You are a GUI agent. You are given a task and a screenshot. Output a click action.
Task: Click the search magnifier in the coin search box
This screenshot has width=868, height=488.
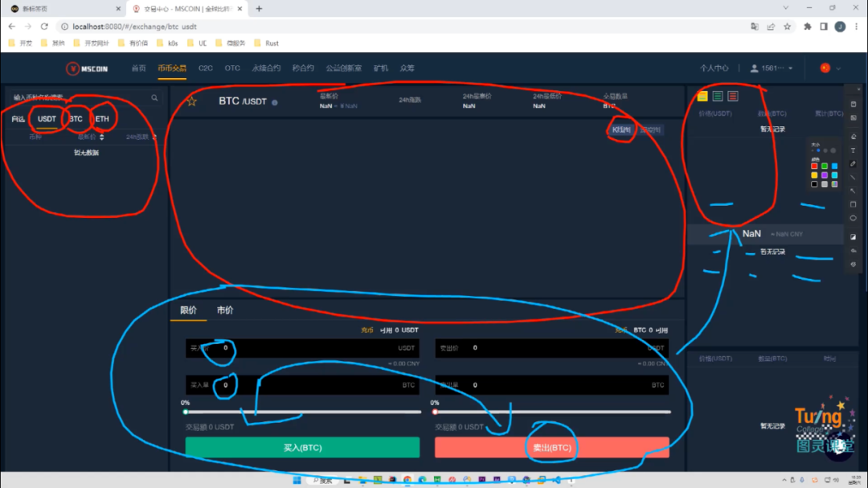coord(154,97)
